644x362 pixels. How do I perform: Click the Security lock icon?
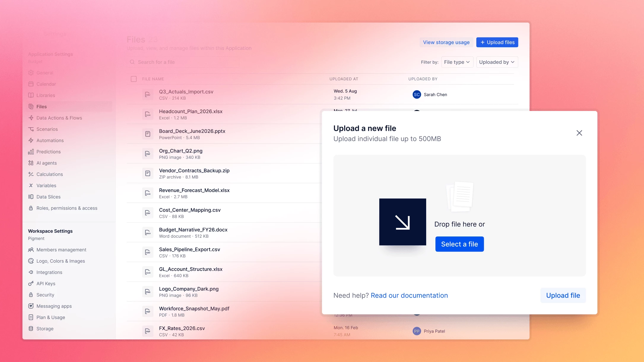(31, 295)
